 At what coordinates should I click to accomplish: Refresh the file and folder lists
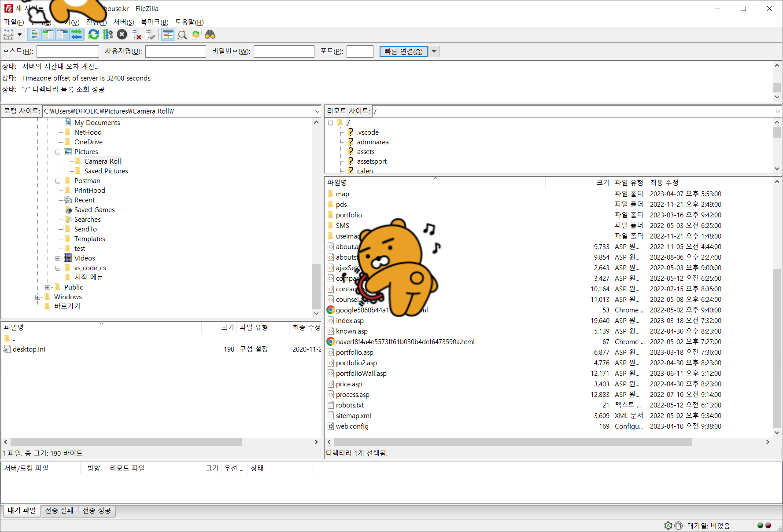coord(93,34)
